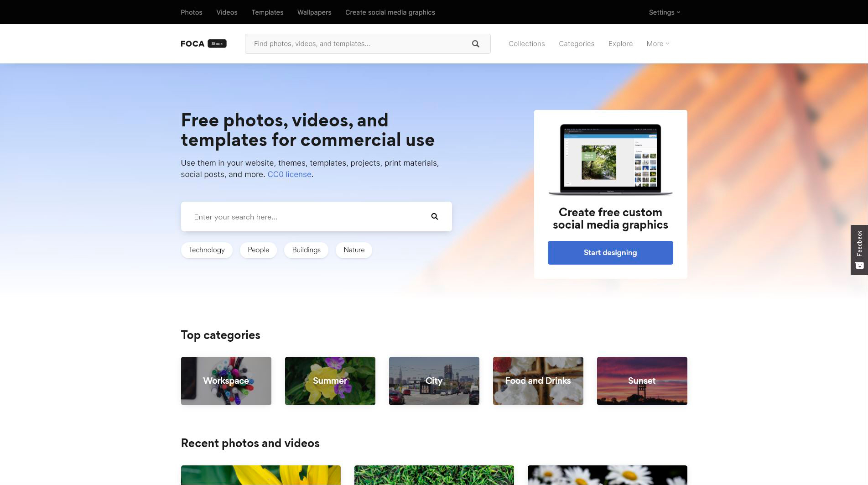868x485 pixels.
Task: Open the Sunset category thumbnail
Action: click(642, 381)
